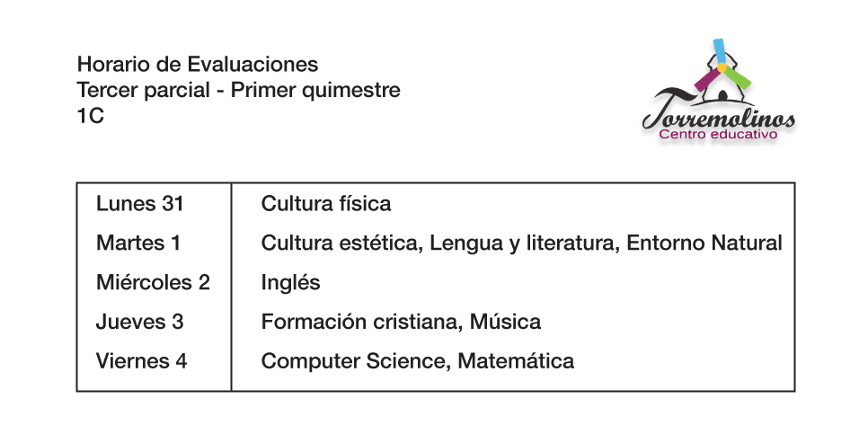Select the 'Viernes 4' day cell
Viewport: 868px width, 425px height.
point(142,361)
